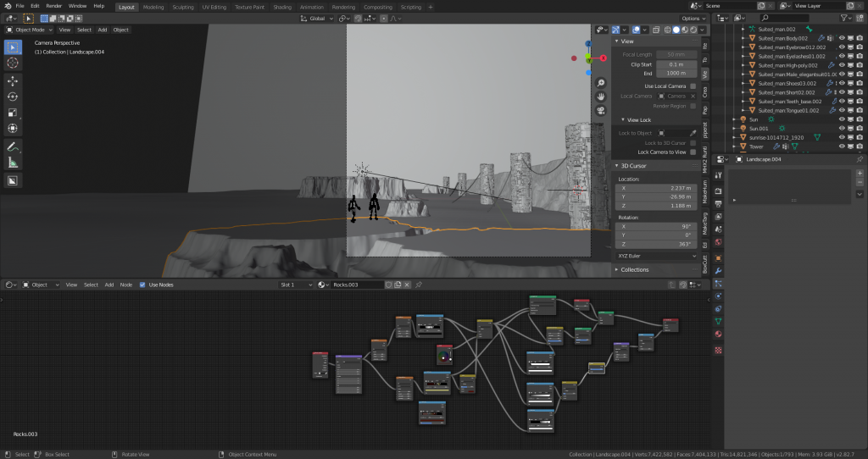Click the Options button in viewport header
This screenshot has height=459, width=868.
click(x=692, y=18)
